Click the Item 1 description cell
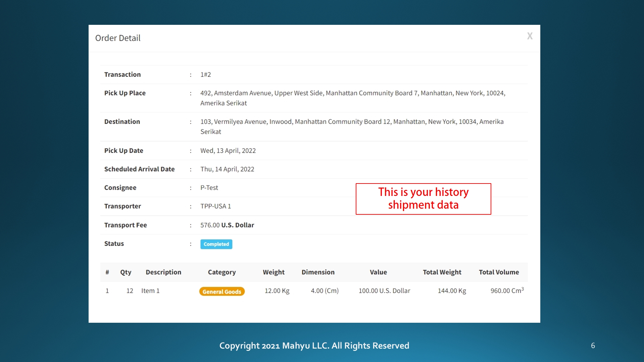644x362 pixels. (150, 291)
